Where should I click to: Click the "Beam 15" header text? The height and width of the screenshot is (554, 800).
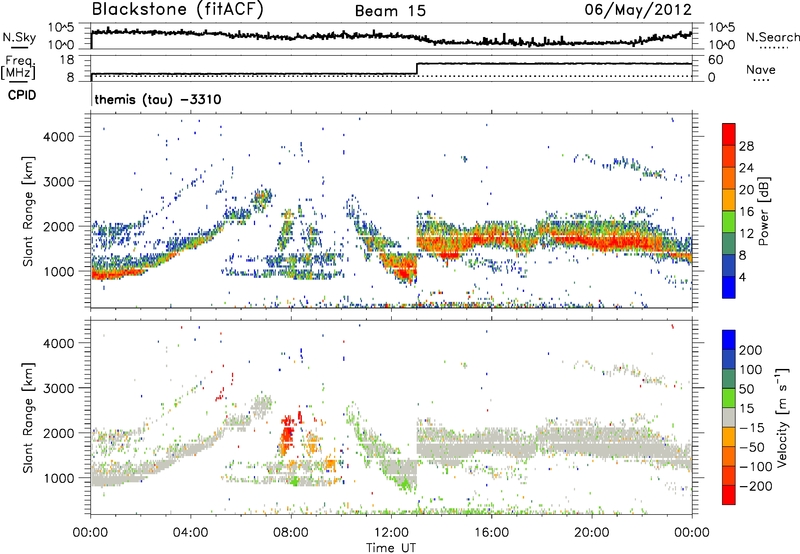[x=391, y=11]
